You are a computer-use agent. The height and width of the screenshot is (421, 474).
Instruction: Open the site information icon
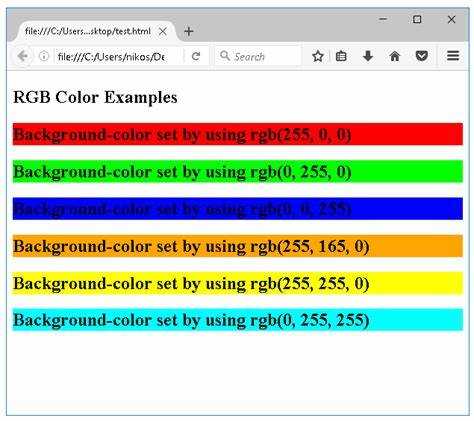pyautogui.click(x=44, y=56)
